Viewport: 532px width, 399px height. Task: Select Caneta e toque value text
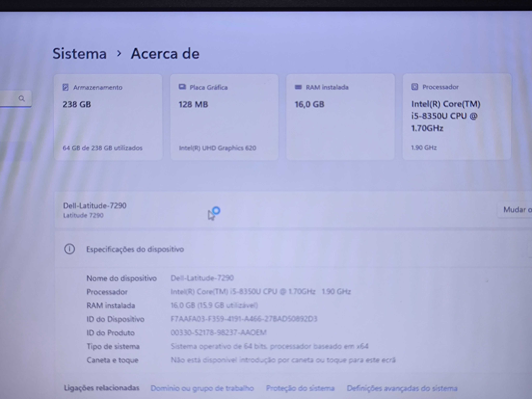tap(283, 360)
